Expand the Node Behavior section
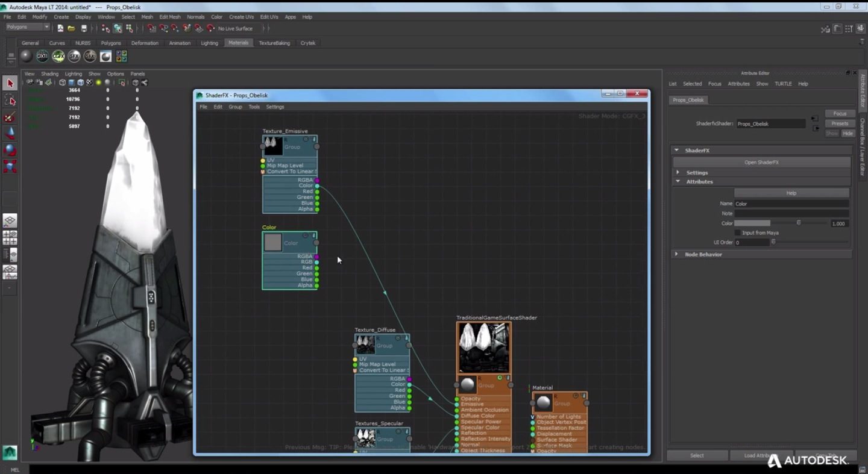The width and height of the screenshot is (868, 474). coord(676,254)
